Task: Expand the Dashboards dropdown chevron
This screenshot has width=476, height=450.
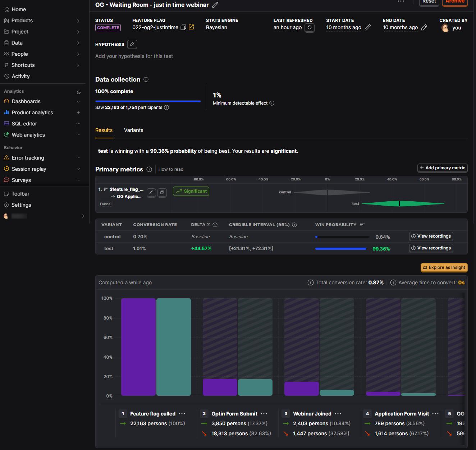Action: [x=78, y=102]
